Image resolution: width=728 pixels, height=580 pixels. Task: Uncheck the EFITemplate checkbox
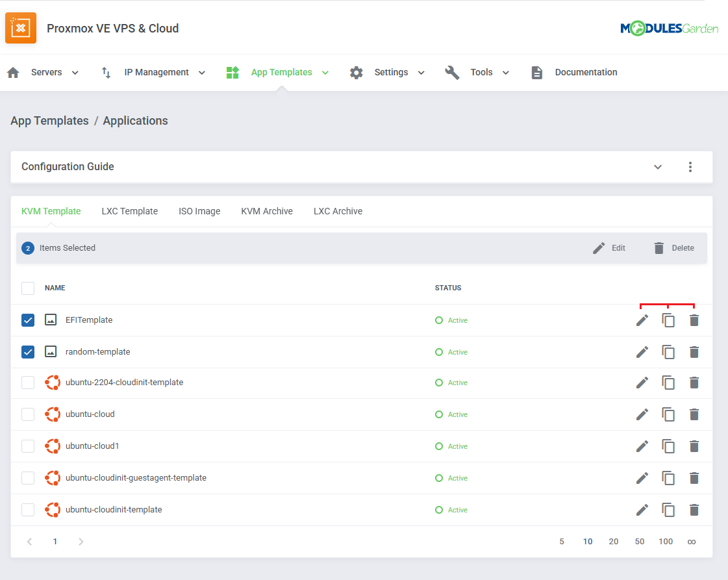coord(28,320)
